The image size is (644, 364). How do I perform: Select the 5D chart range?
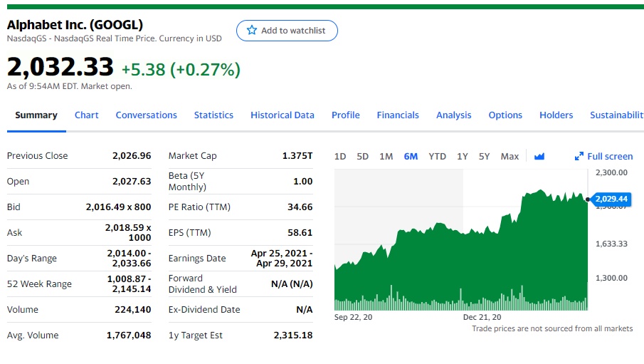coord(363,156)
